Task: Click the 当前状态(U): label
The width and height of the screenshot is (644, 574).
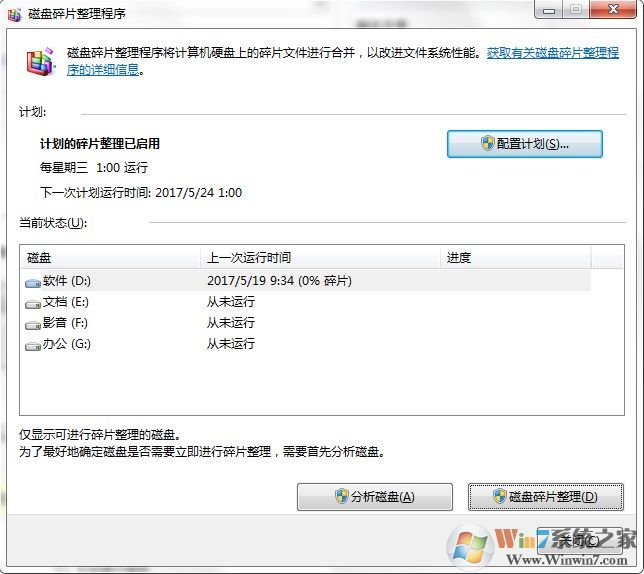Action: 53,223
